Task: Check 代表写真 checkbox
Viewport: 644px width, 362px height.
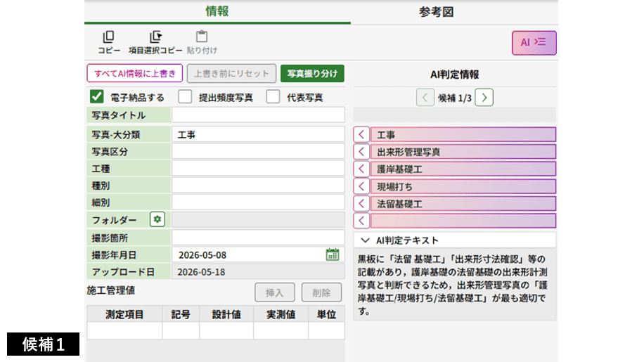Action: click(273, 97)
